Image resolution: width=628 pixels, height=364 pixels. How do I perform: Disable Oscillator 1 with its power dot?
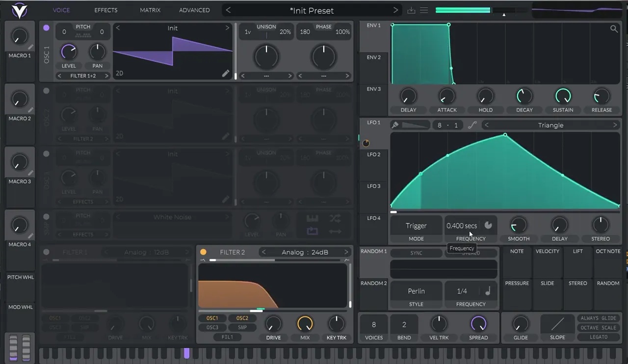pyautogui.click(x=46, y=28)
